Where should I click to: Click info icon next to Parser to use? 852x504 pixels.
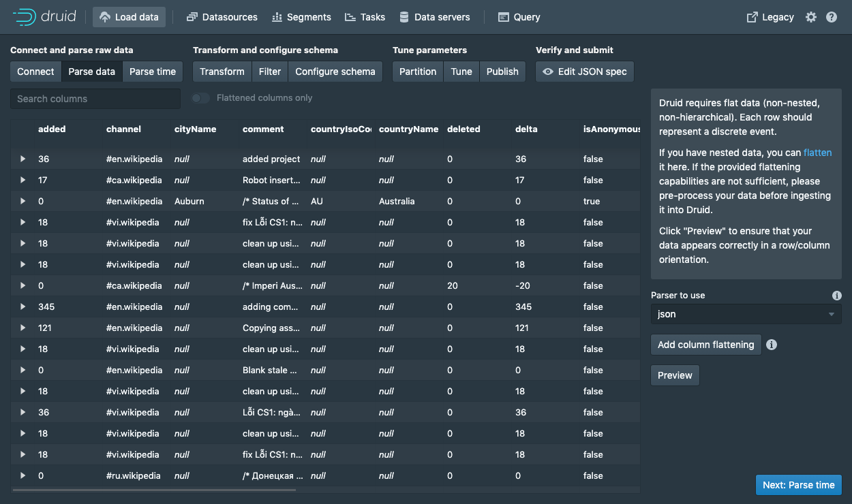[x=836, y=296]
